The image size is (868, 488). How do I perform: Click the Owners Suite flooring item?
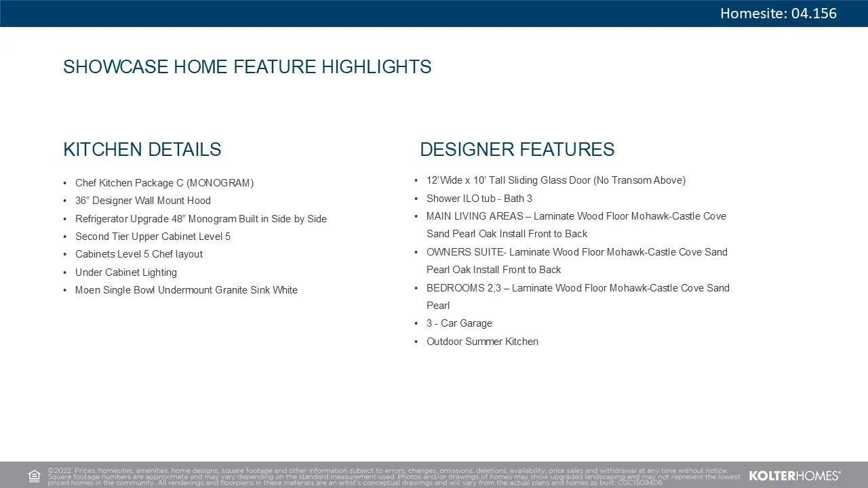click(576, 261)
